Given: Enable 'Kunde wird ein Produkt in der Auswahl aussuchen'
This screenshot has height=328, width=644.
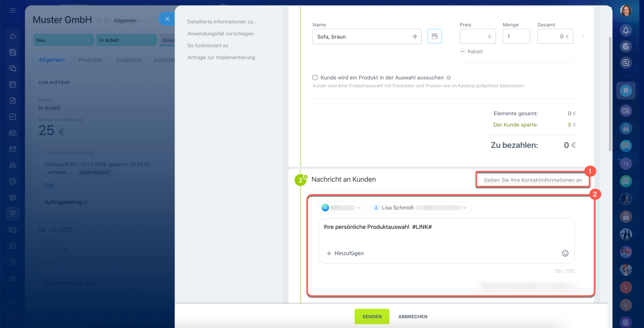Looking at the screenshot, I should pos(315,77).
